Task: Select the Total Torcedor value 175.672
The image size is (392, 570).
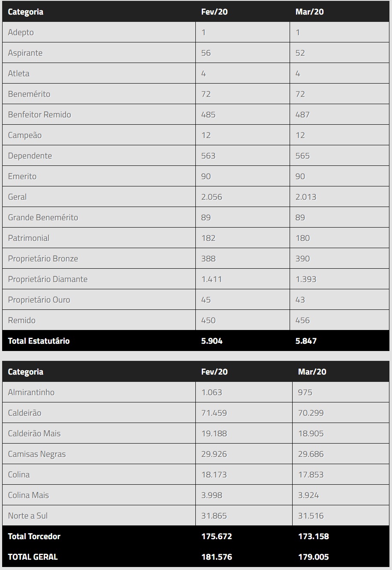Action: 216,537
